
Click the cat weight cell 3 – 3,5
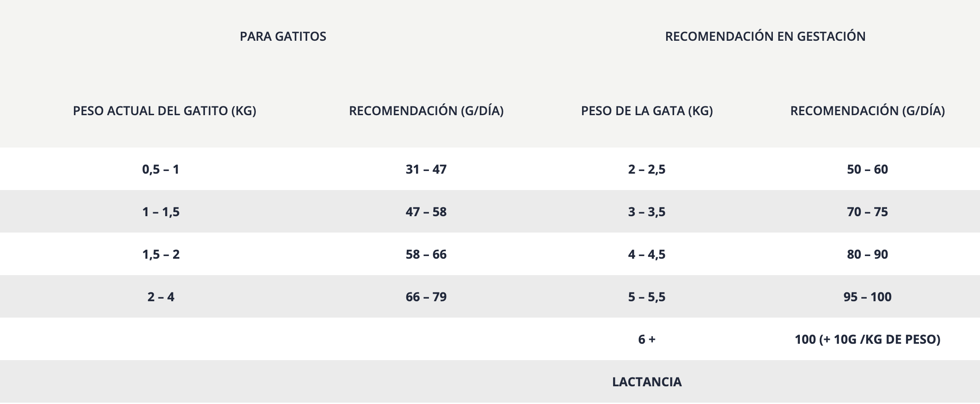pyautogui.click(x=646, y=212)
